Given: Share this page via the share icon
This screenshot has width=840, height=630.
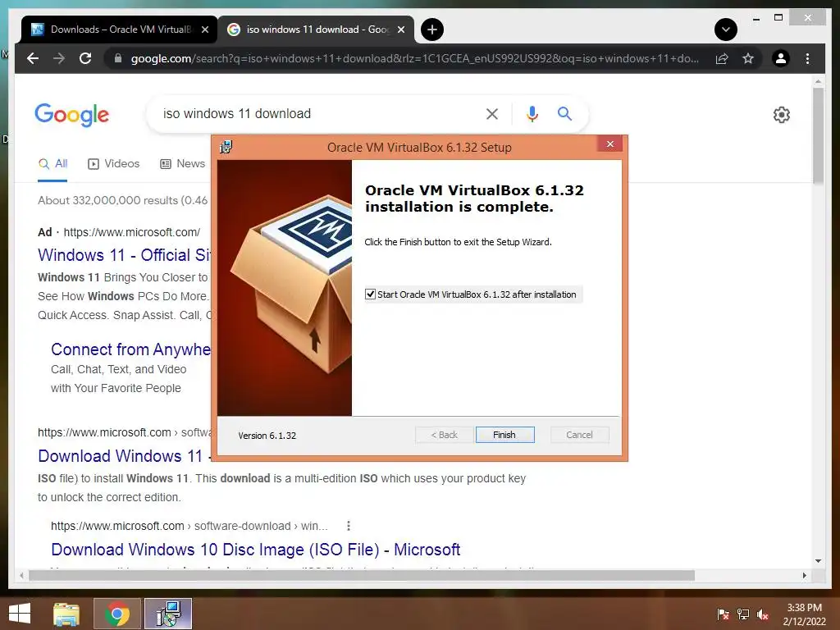Looking at the screenshot, I should point(722,58).
